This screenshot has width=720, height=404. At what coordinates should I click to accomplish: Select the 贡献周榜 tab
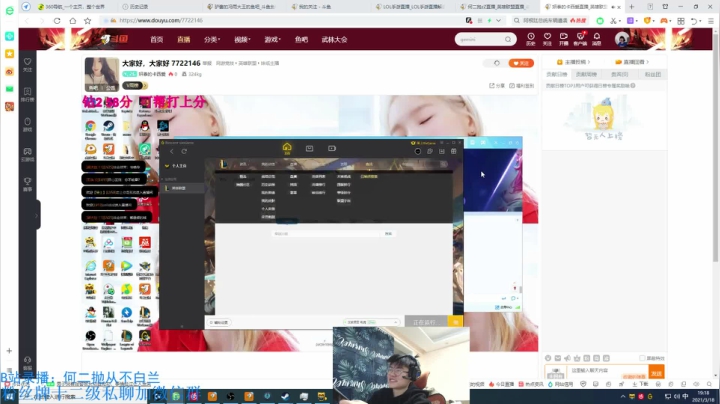coord(586,74)
